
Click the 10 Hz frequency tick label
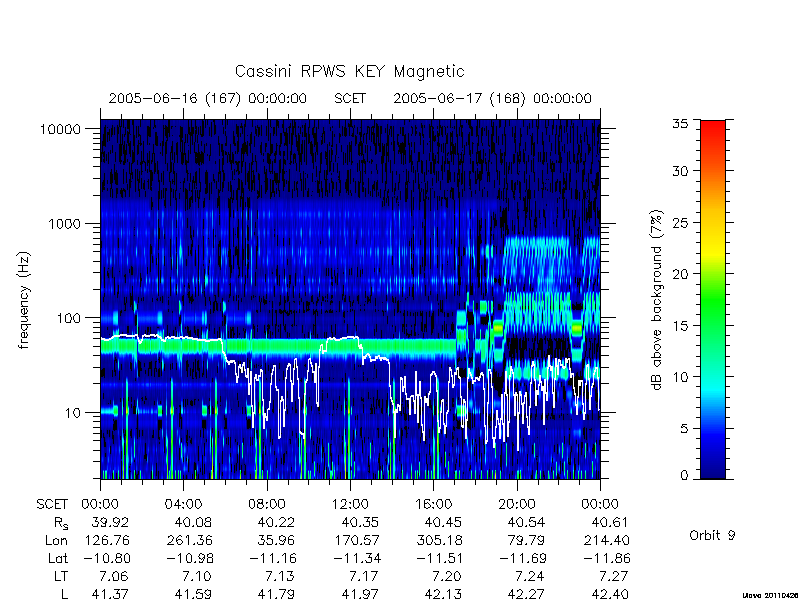[x=73, y=412]
